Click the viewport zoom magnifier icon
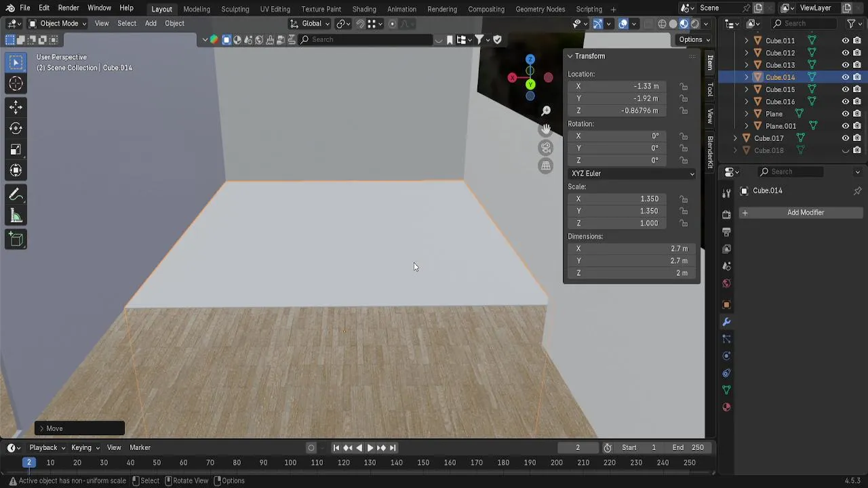Screen dimensions: 868x488 pyautogui.click(x=546, y=110)
